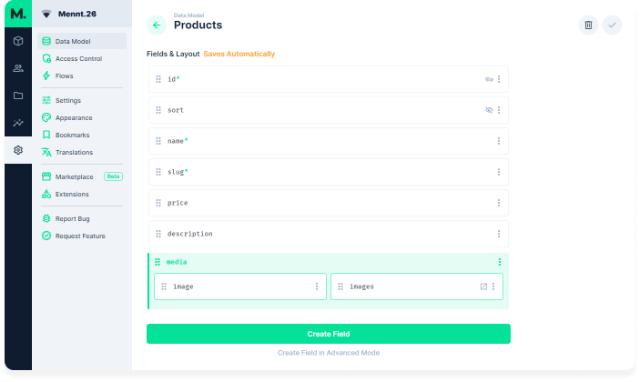Toggle the hidden indicator on id field
This screenshot has width=640, height=382.
click(489, 79)
